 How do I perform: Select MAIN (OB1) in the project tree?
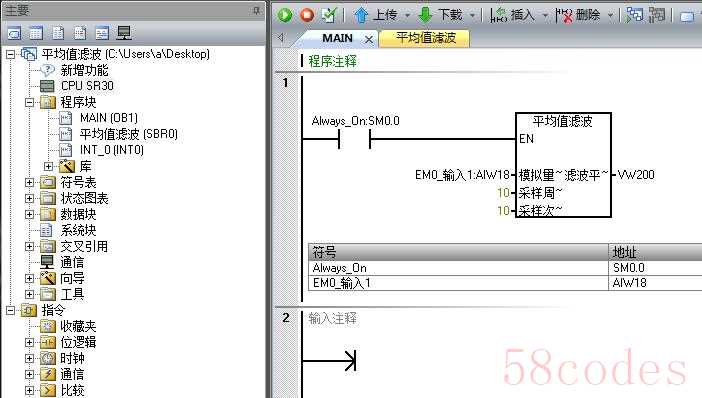pos(109,118)
